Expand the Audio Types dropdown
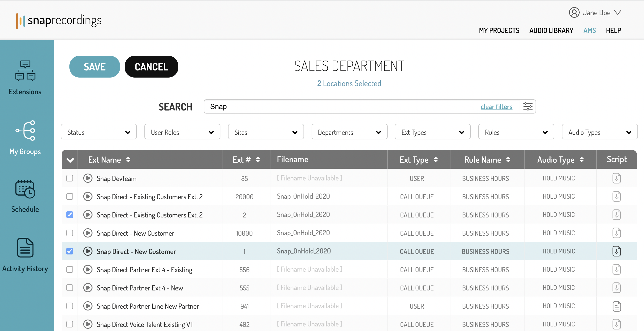Viewport: 644px width, 331px height. click(x=599, y=132)
